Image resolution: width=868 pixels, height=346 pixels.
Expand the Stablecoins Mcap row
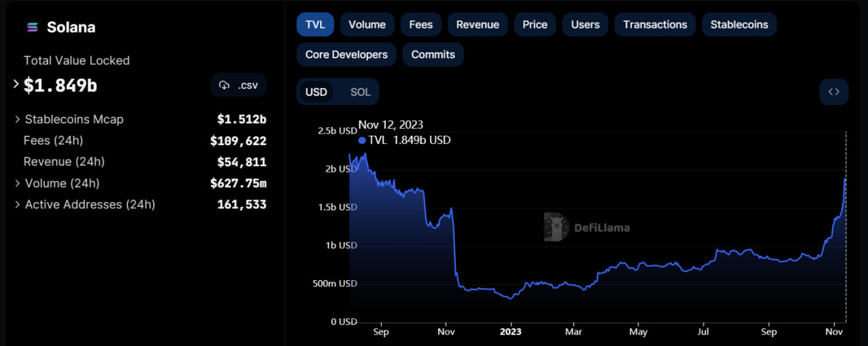click(18, 119)
